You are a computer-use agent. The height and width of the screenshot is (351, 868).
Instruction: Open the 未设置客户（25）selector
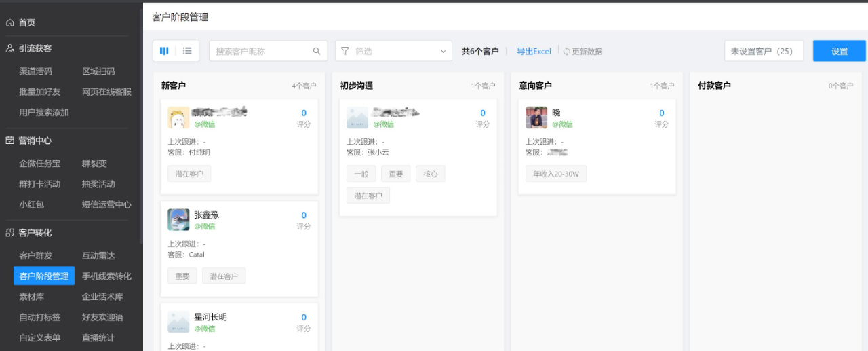pyautogui.click(x=764, y=51)
